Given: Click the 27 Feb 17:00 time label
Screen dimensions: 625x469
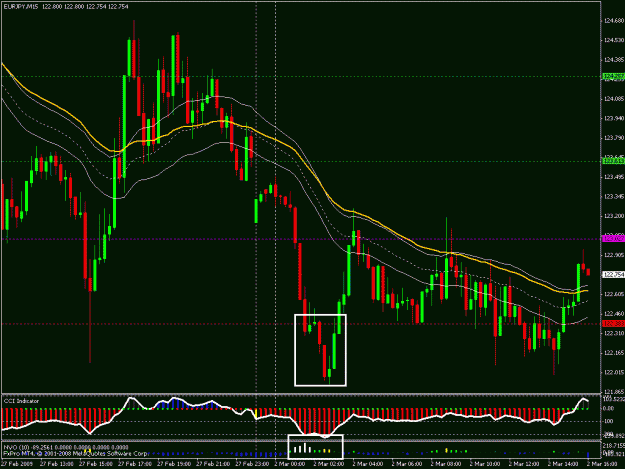Looking at the screenshot, I should click(134, 464).
